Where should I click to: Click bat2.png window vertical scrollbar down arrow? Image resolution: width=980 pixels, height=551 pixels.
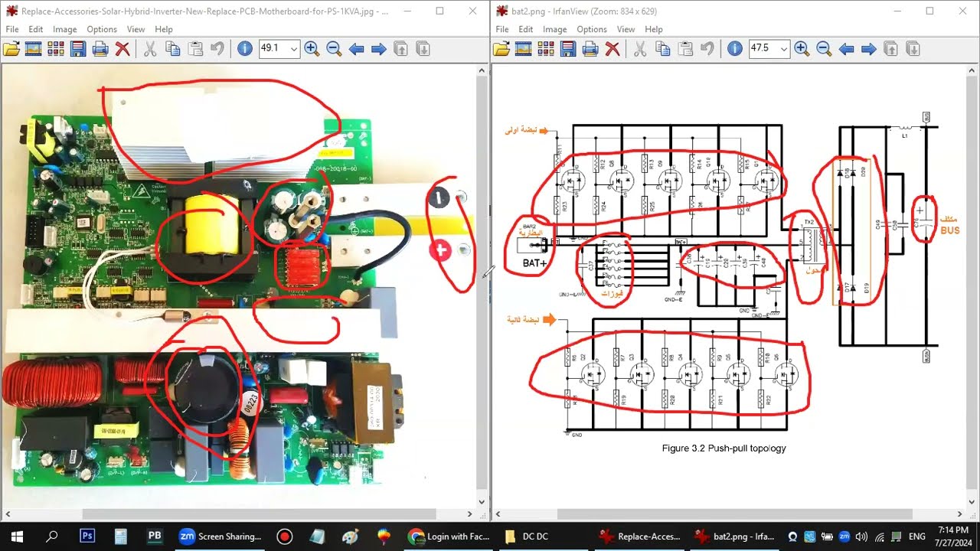click(x=972, y=502)
